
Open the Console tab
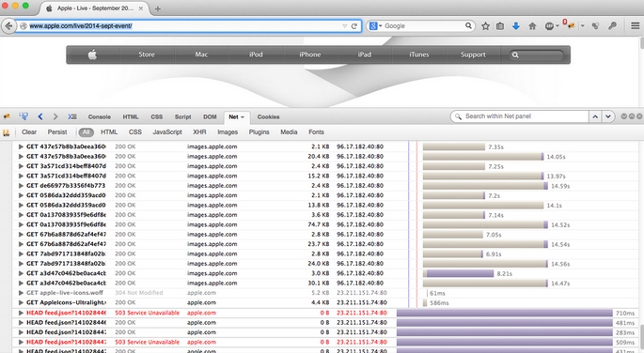100,116
